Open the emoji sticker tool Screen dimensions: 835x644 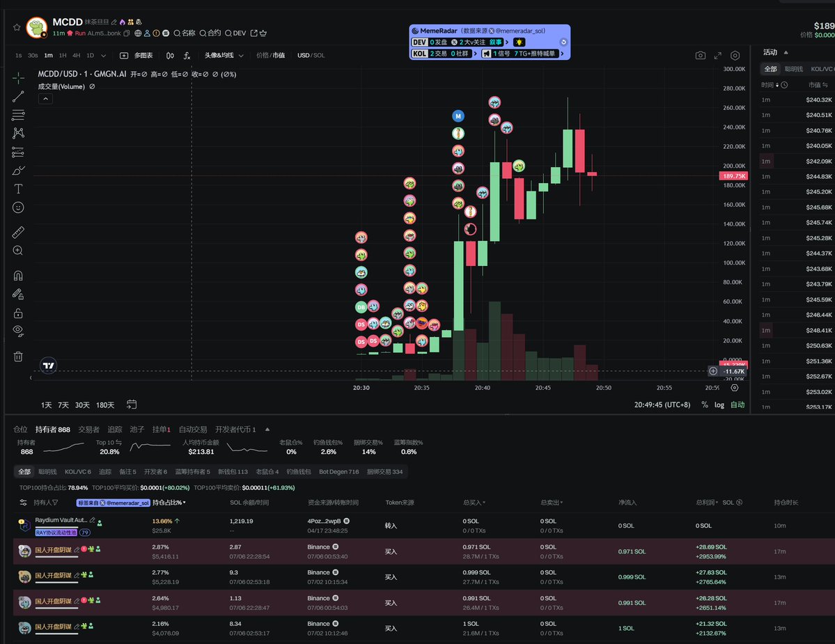click(18, 207)
